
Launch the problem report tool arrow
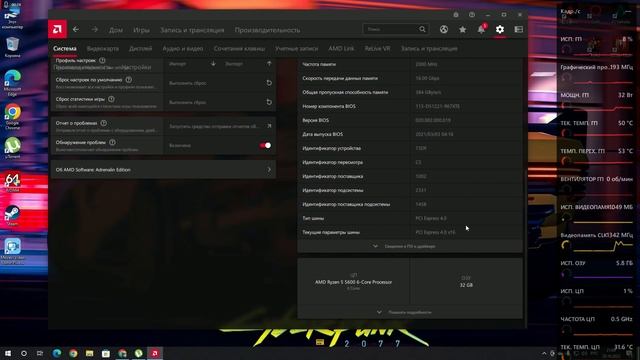point(269,126)
